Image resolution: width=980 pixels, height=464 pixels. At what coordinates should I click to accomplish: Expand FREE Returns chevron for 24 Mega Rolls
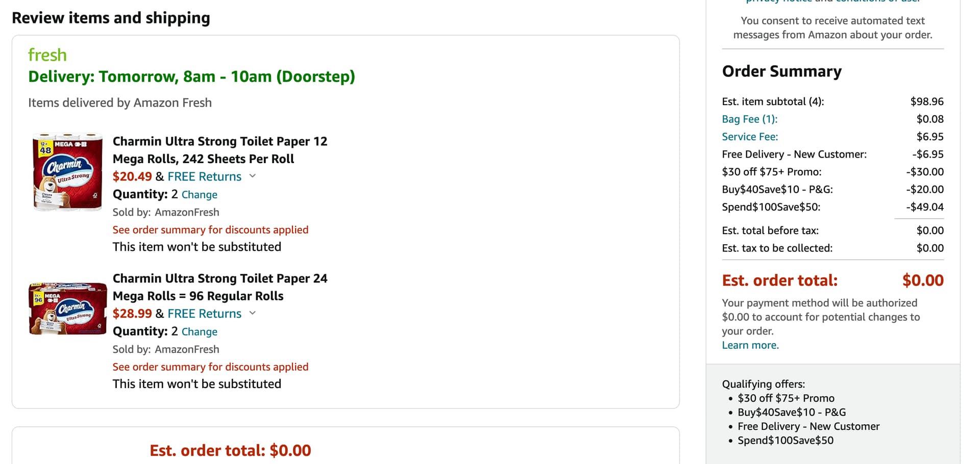coord(252,314)
